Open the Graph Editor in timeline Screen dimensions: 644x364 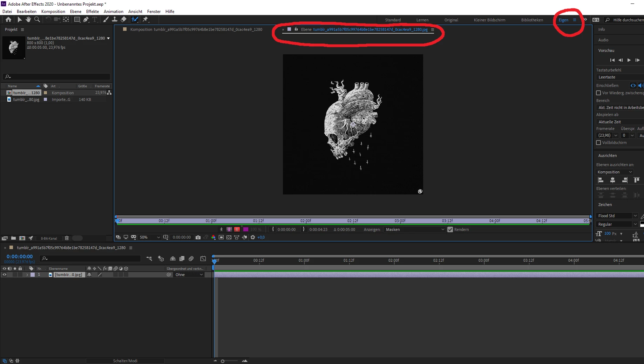(x=203, y=259)
